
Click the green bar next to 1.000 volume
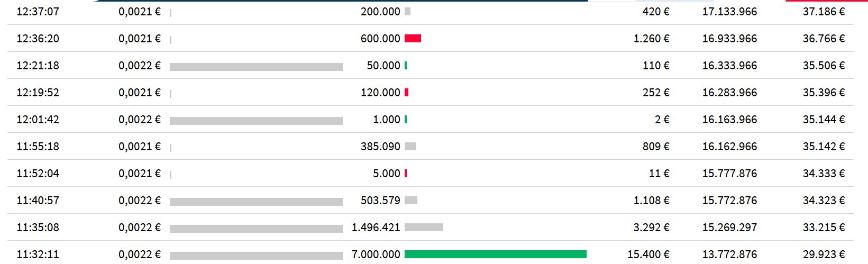406,120
